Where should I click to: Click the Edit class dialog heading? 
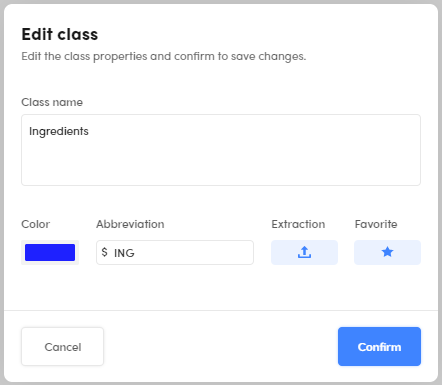tap(60, 34)
